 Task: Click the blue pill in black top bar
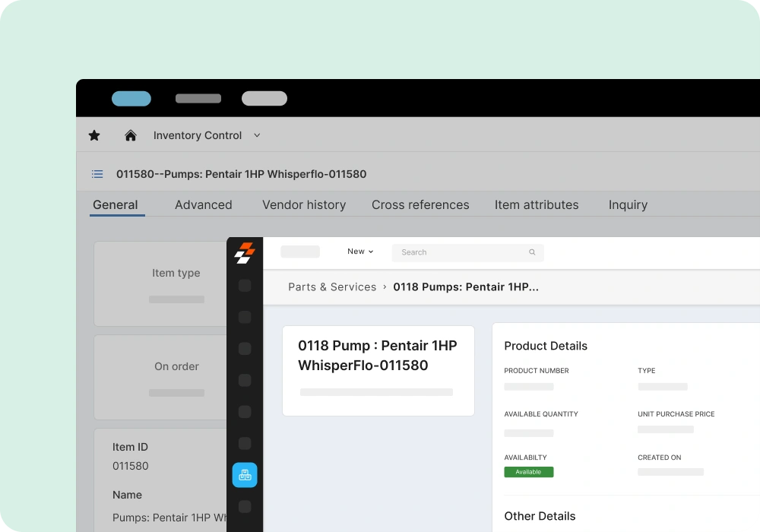point(131,99)
